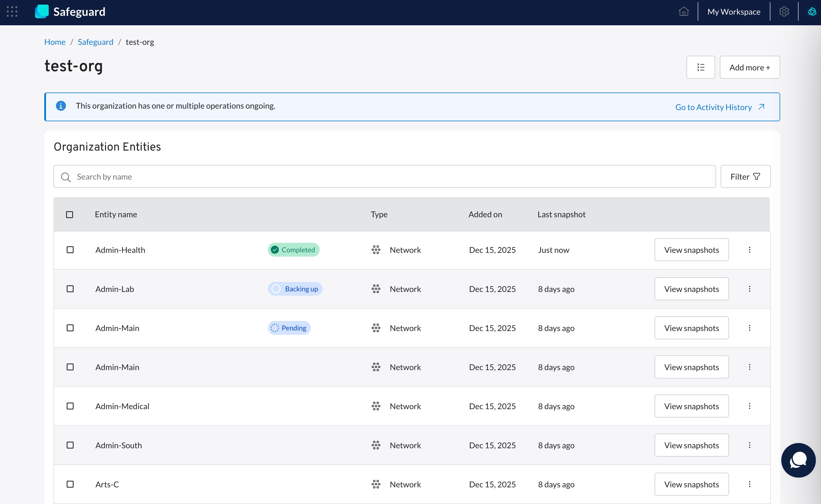Tick the Admin-Medical row checkbox
Viewport: 821px width, 504px height.
(x=70, y=406)
